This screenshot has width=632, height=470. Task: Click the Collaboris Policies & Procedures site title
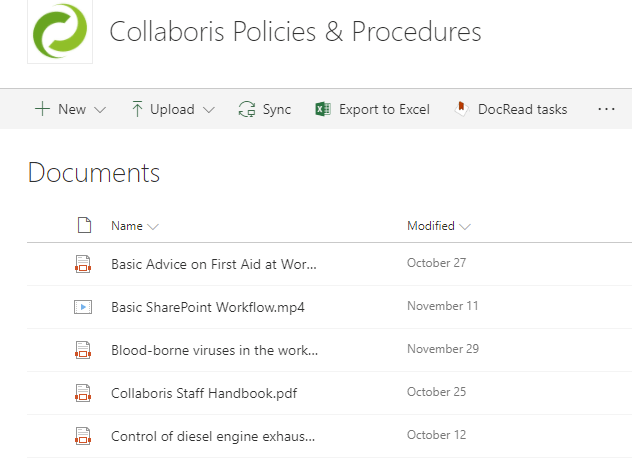pyautogui.click(x=295, y=32)
